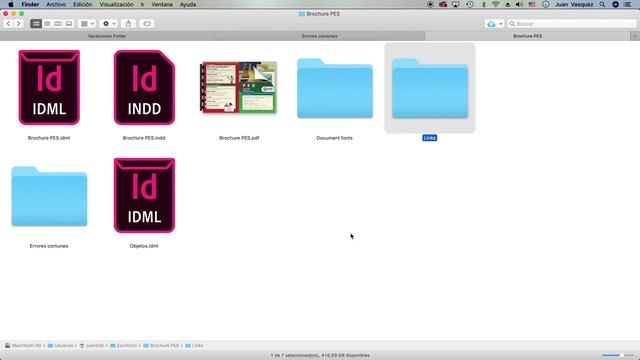Screen dimensions: 640x360
Task: Open the Juan Vasquez user menu
Action: [574, 4]
